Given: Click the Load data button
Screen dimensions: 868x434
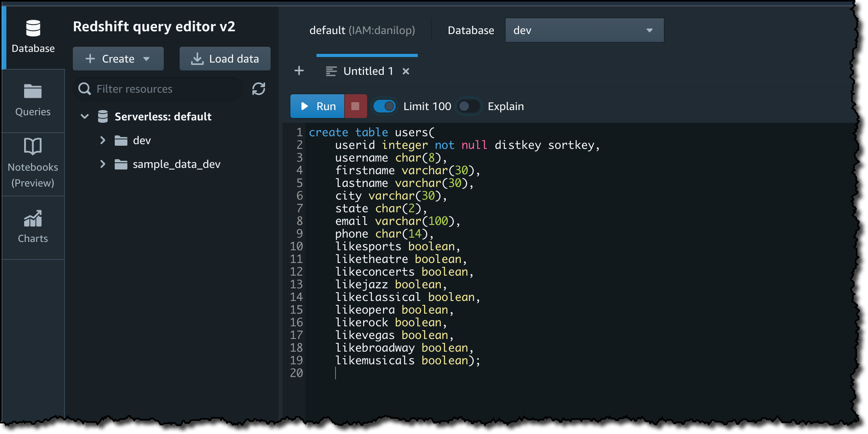Looking at the screenshot, I should (x=225, y=59).
